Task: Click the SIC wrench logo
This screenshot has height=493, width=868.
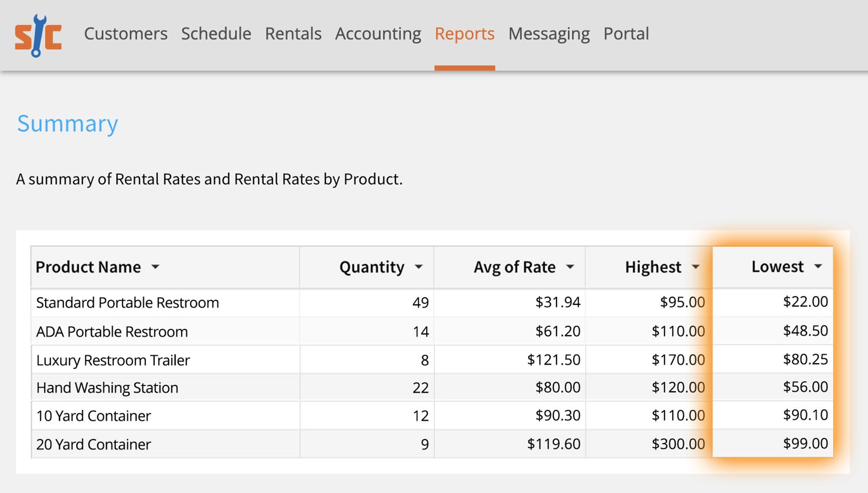Action: 38,35
